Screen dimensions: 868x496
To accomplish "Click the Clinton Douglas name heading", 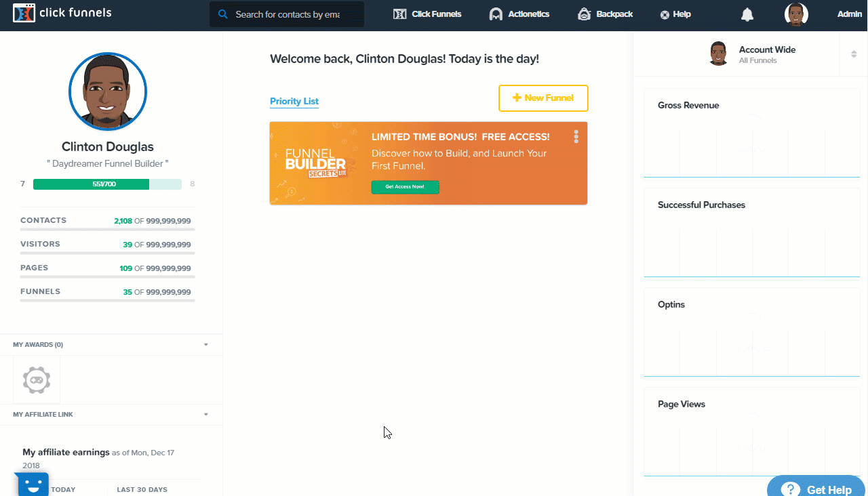I will [108, 147].
